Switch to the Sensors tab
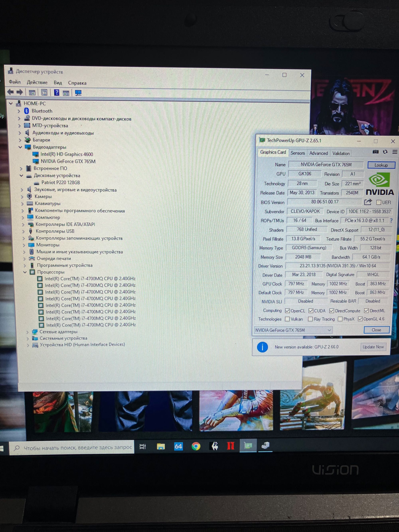The width and height of the screenshot is (399, 532). click(x=297, y=153)
